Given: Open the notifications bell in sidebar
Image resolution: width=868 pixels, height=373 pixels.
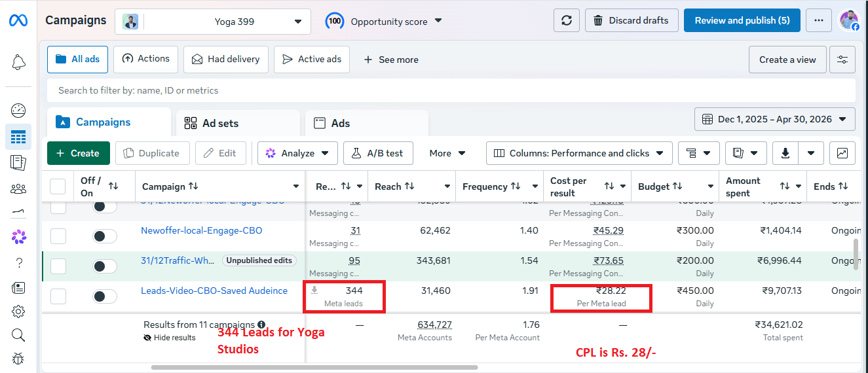Looking at the screenshot, I should (18, 62).
